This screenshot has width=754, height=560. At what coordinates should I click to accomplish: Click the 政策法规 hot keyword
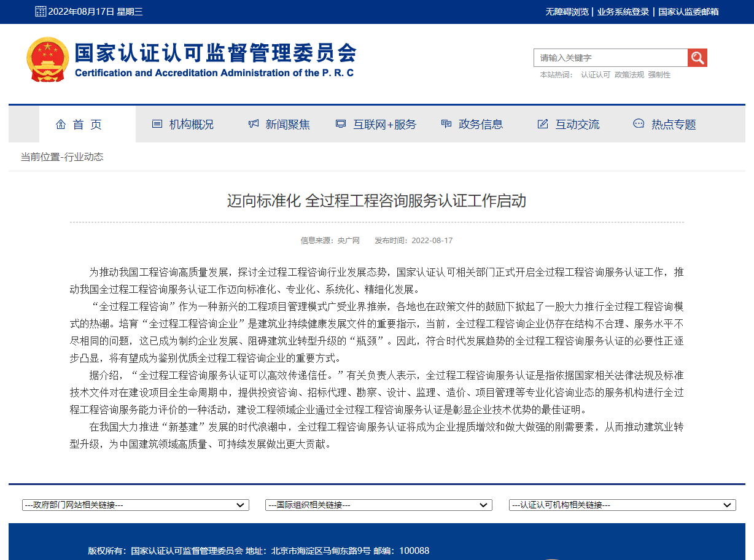629,74
